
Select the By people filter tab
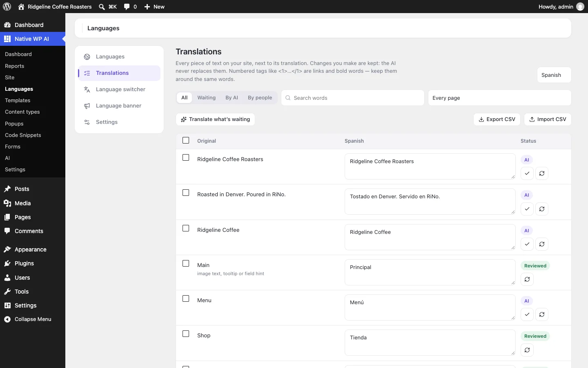click(x=260, y=98)
